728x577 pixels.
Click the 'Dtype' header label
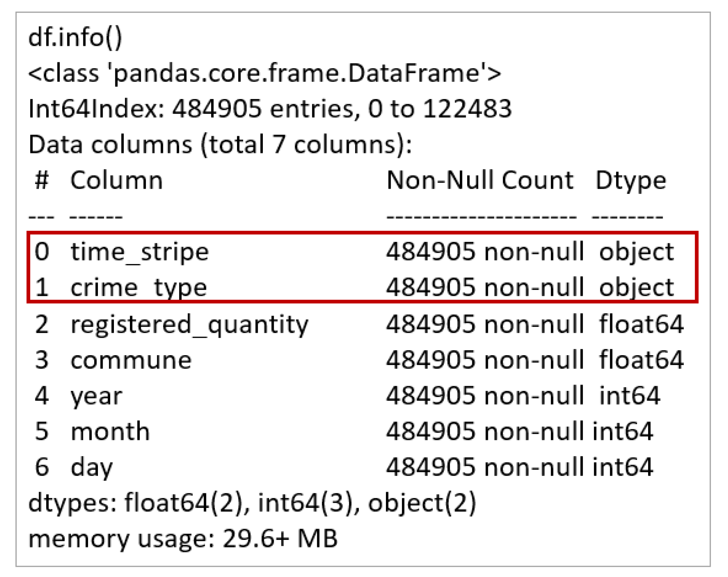click(x=630, y=180)
